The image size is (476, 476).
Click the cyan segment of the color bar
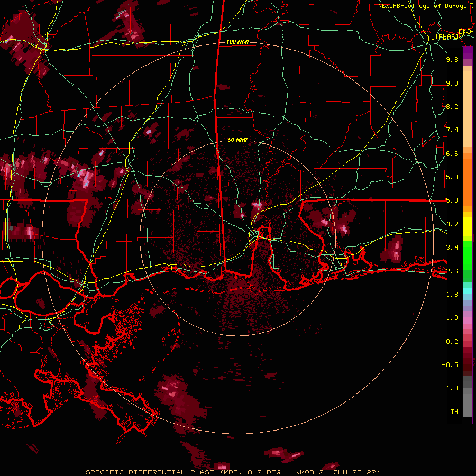tap(467, 291)
